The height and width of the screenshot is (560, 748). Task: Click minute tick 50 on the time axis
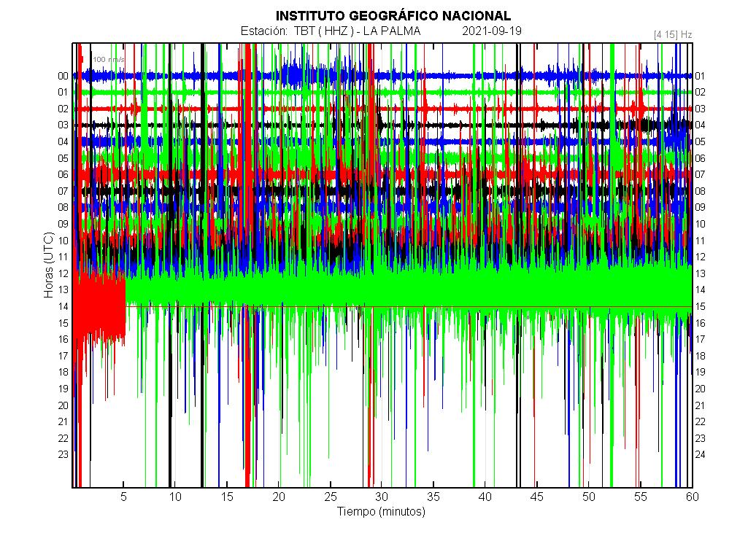(x=589, y=497)
